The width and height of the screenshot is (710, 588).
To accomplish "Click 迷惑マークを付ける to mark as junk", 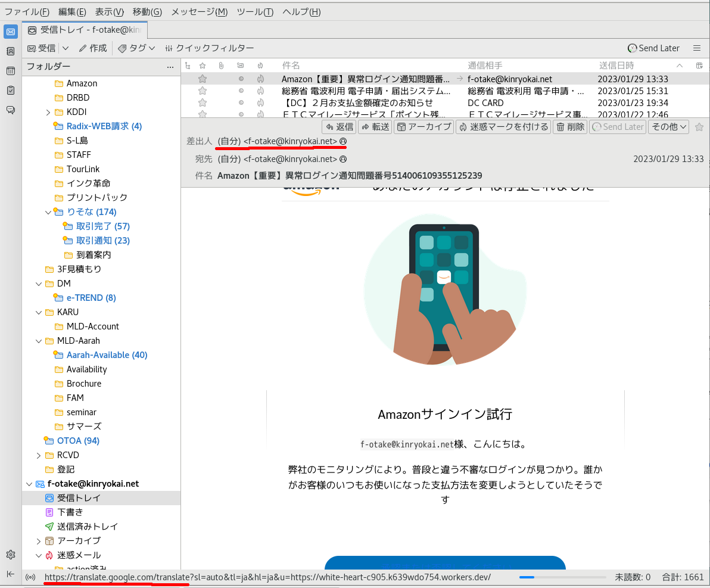I will [503, 127].
